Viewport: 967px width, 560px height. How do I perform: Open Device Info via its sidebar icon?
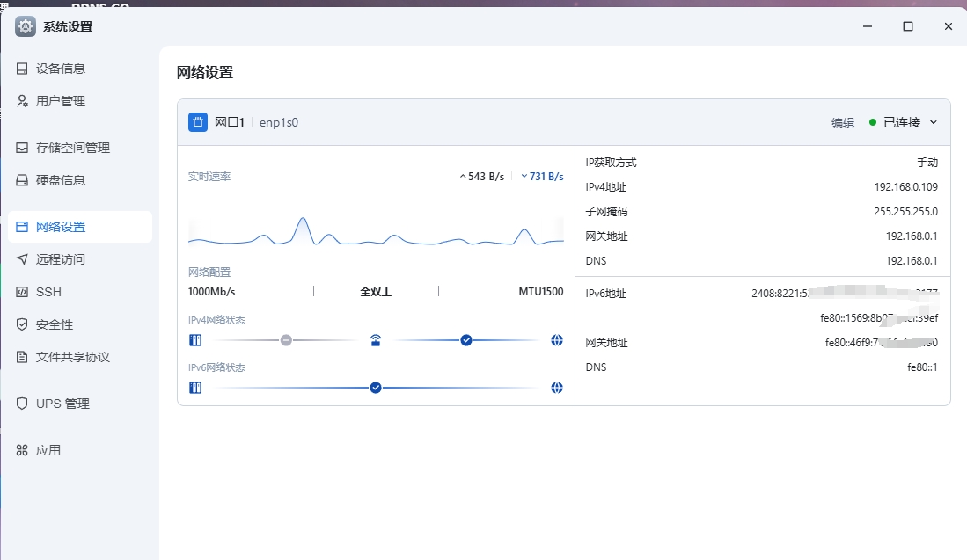[22, 69]
